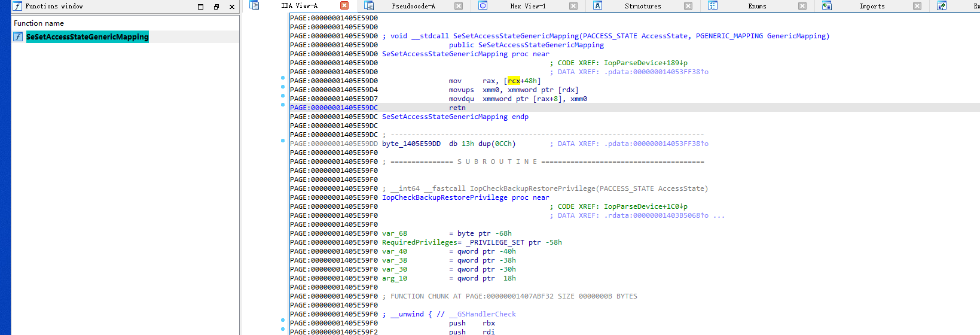980x335 pixels.
Task: Click the Hex View-1 tab icon
Action: click(483, 5)
